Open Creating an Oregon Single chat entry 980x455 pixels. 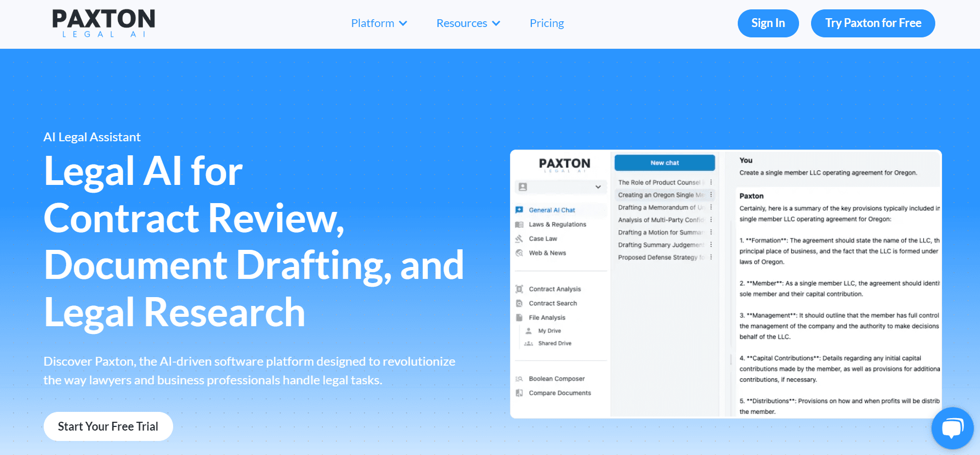[661, 195]
